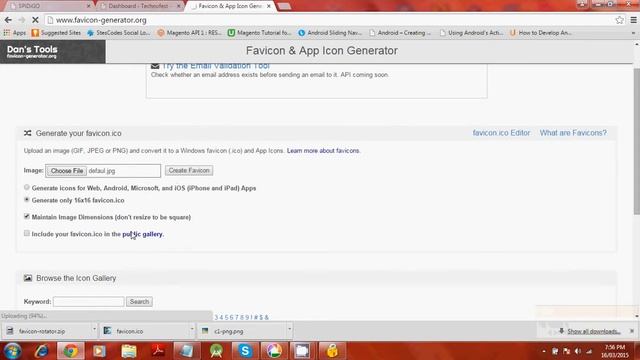The width and height of the screenshot is (640, 360).
Task: Click the Choose File button
Action: pyautogui.click(x=67, y=171)
